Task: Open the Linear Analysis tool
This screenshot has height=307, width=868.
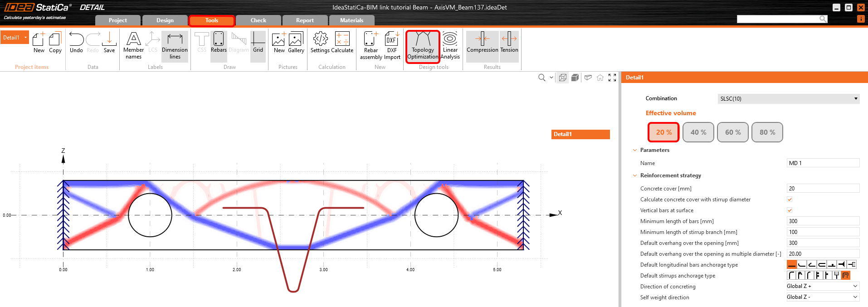Action: click(x=450, y=46)
